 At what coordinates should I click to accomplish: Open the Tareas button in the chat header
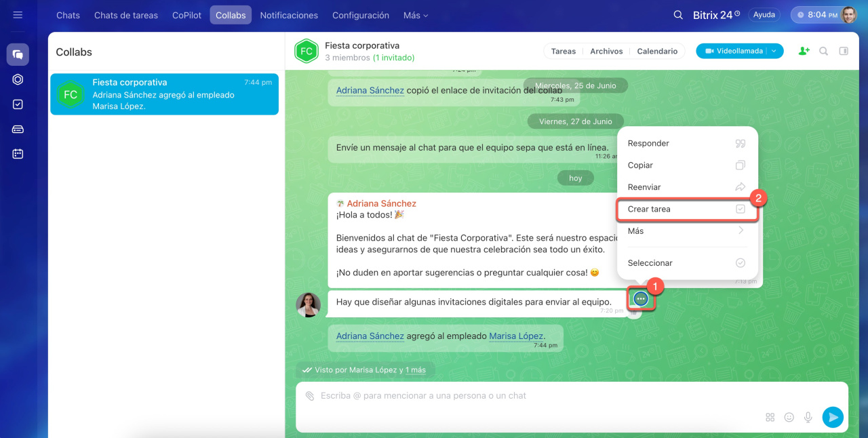[563, 51]
